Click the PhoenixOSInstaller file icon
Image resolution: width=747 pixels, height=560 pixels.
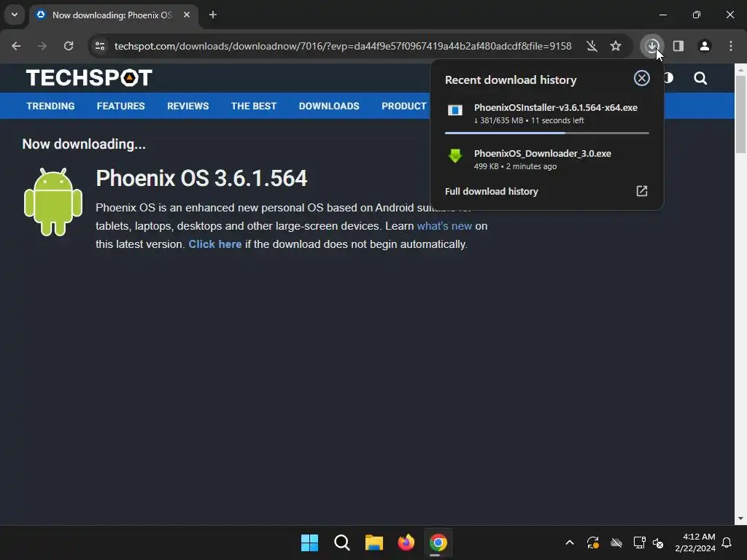point(455,111)
